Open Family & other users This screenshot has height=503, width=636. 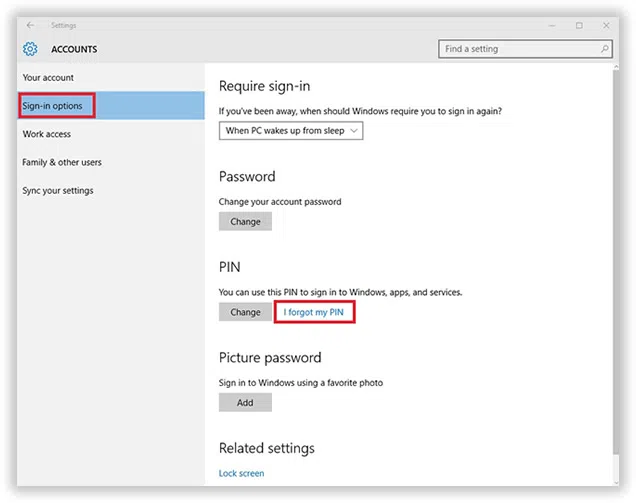pos(62,162)
